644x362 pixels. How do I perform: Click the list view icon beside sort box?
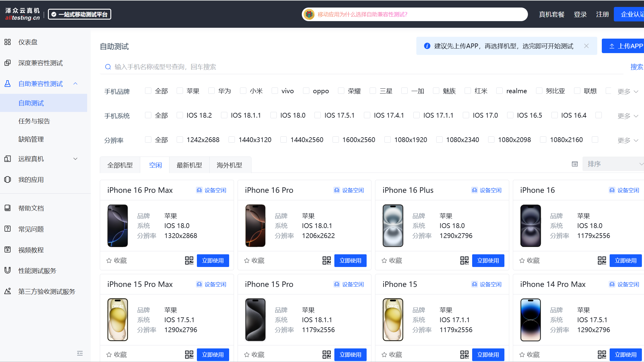coord(575,164)
